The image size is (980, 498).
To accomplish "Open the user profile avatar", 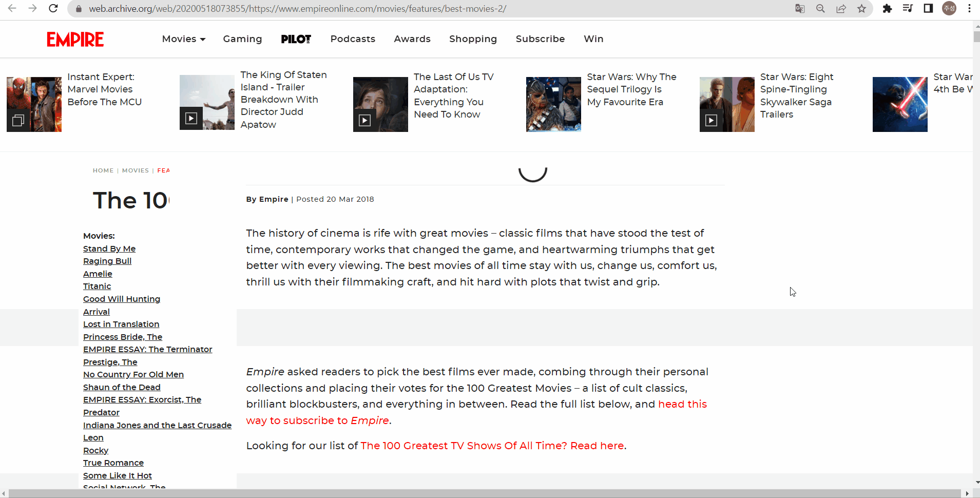I will click(949, 8).
